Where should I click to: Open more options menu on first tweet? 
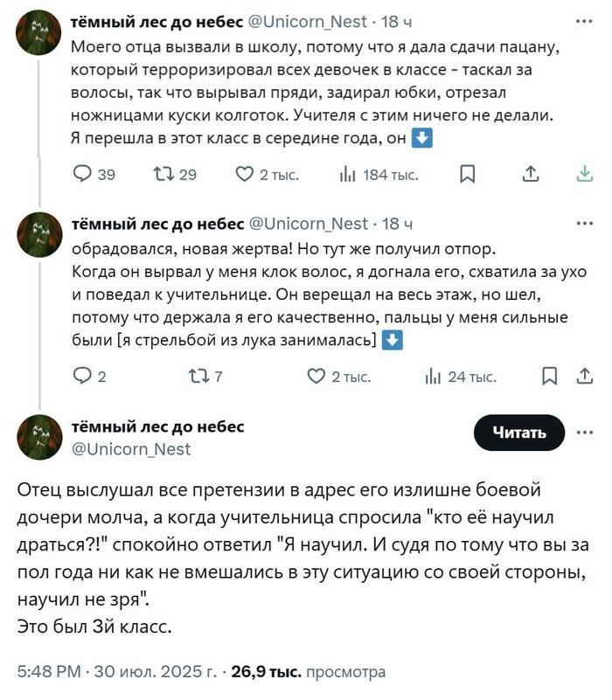click(x=584, y=21)
